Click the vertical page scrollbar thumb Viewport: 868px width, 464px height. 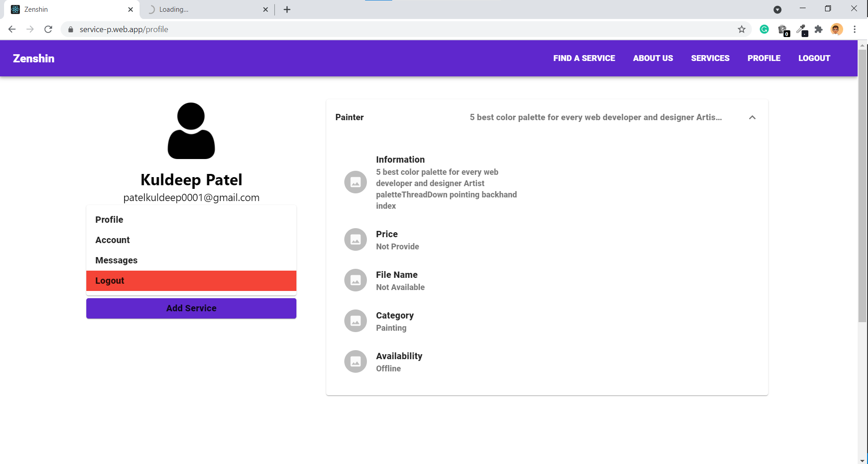[x=863, y=185]
